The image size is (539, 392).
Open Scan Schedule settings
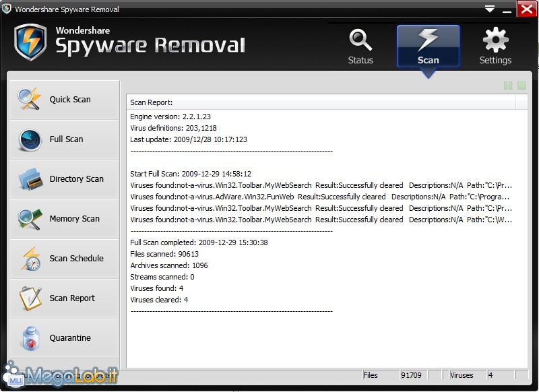(64, 259)
